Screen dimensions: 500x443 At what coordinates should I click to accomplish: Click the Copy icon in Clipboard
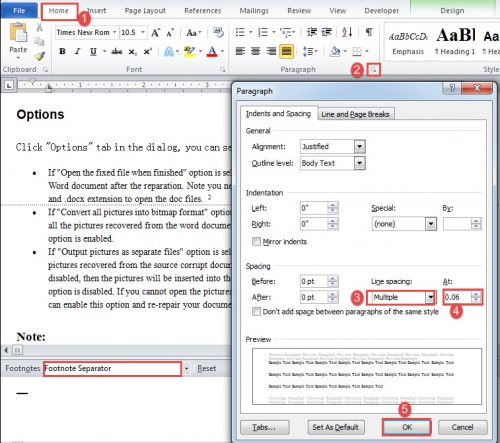tap(39, 41)
